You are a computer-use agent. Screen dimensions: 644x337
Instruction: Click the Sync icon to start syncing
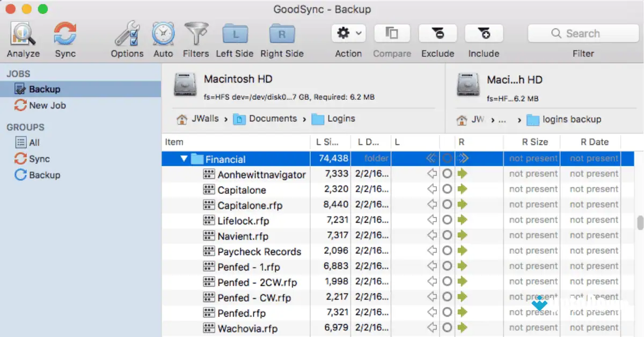coord(64,33)
